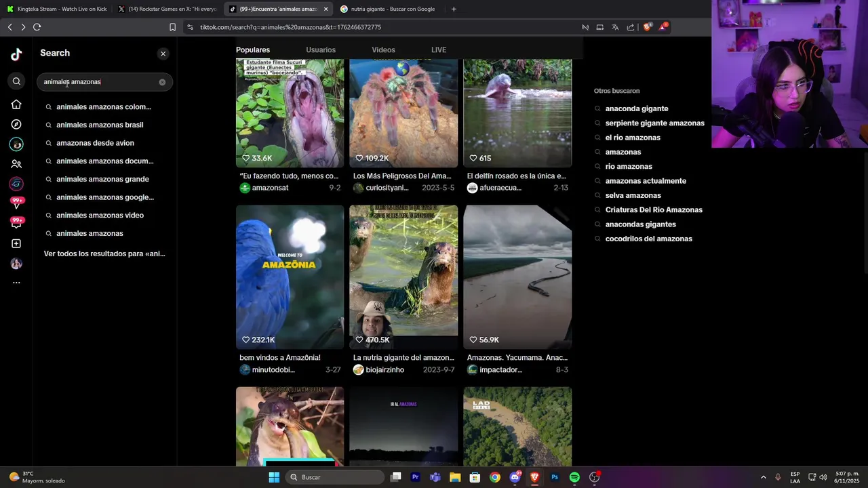This screenshot has height=488, width=868.
Task: Bookmark this page icon
Action: click(172, 27)
